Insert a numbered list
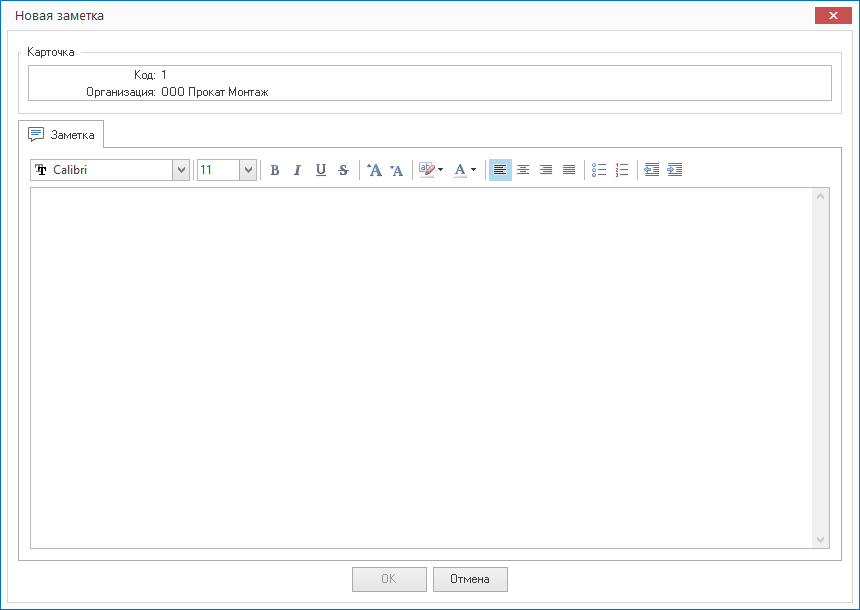Screen dimensions: 860x610 click(x=622, y=170)
